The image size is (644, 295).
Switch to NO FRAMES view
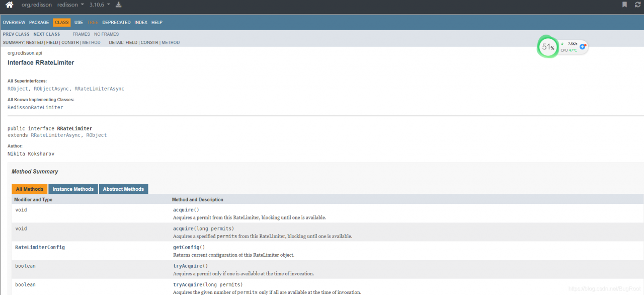(106, 34)
